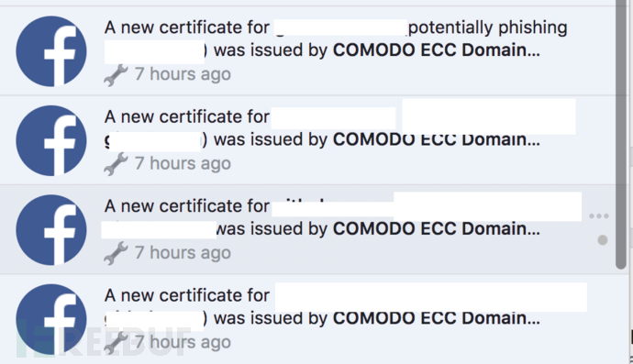The image size is (633, 364).
Task: Click the wrench icon in the first notification
Action: tap(116, 74)
